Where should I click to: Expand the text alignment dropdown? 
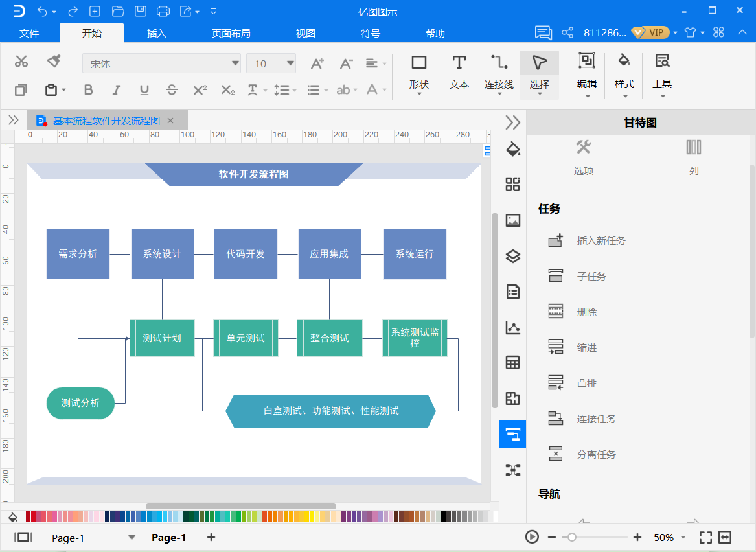pos(384,63)
